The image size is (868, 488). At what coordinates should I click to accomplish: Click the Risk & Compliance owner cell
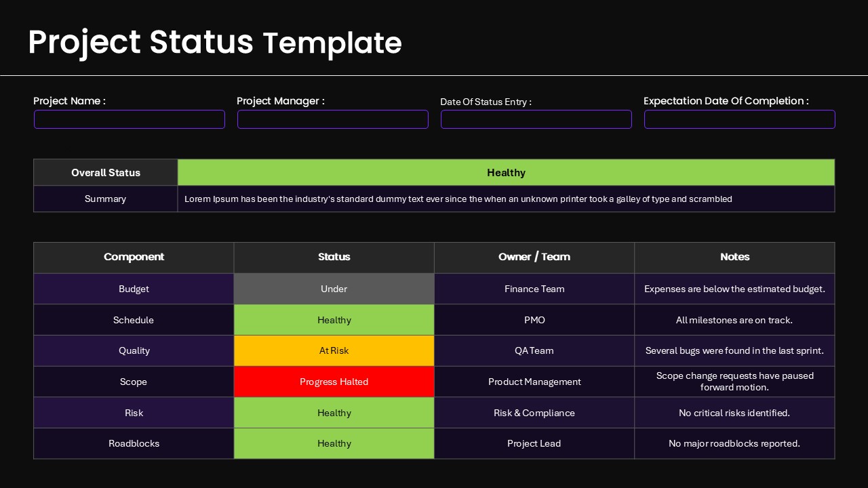coord(534,413)
